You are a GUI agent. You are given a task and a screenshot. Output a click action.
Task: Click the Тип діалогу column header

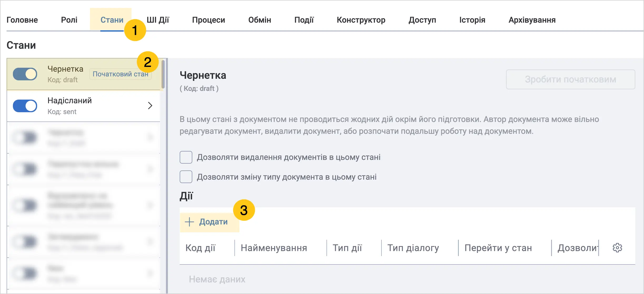click(x=413, y=248)
